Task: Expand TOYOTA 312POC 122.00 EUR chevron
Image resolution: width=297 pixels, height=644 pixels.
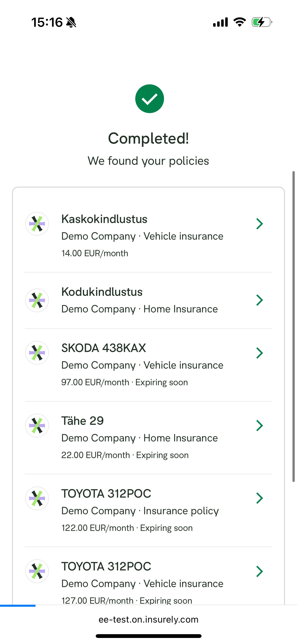Action: pyautogui.click(x=259, y=498)
